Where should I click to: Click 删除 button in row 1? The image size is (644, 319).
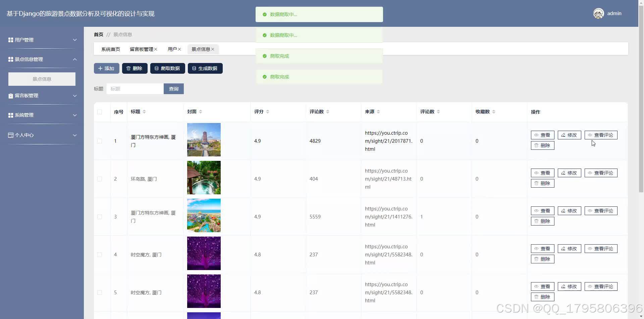[543, 145]
